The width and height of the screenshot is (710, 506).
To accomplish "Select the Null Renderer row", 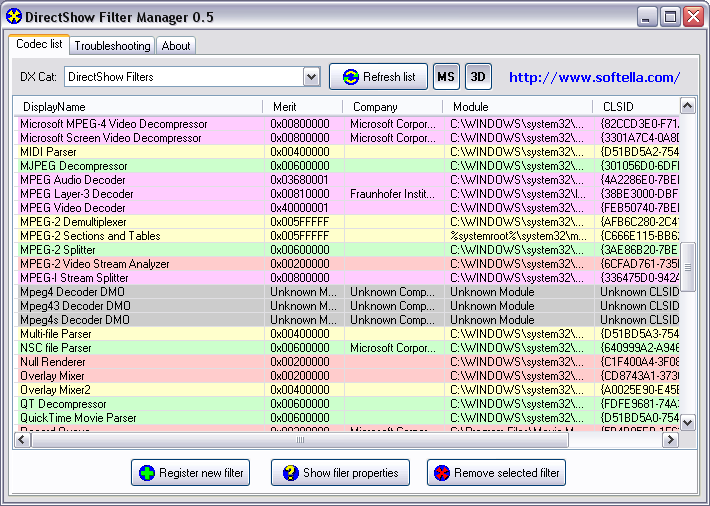I will (x=349, y=362).
